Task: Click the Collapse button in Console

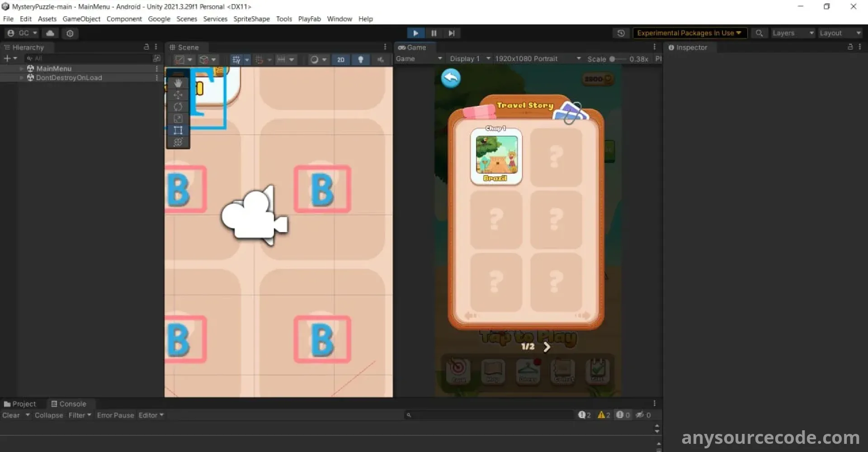Action: tap(49, 415)
